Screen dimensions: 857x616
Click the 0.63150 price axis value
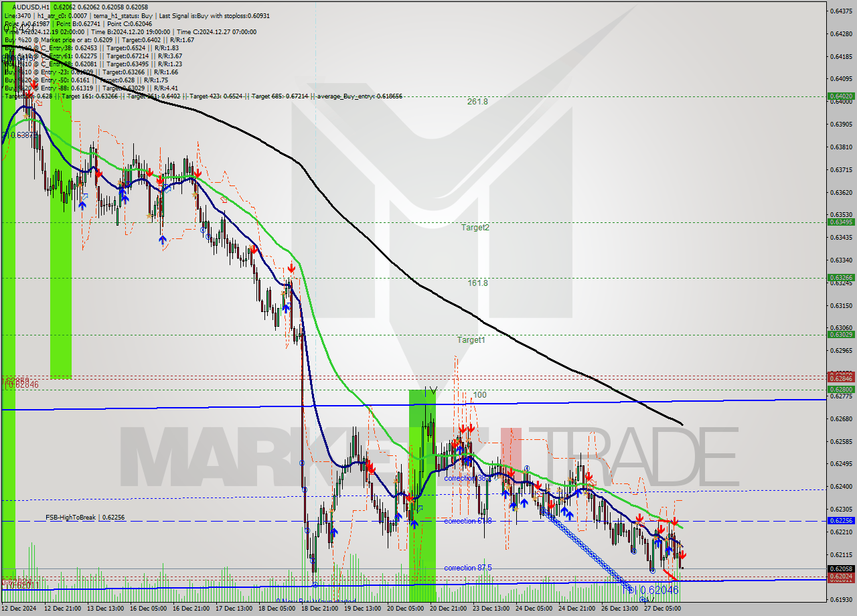[x=841, y=305]
